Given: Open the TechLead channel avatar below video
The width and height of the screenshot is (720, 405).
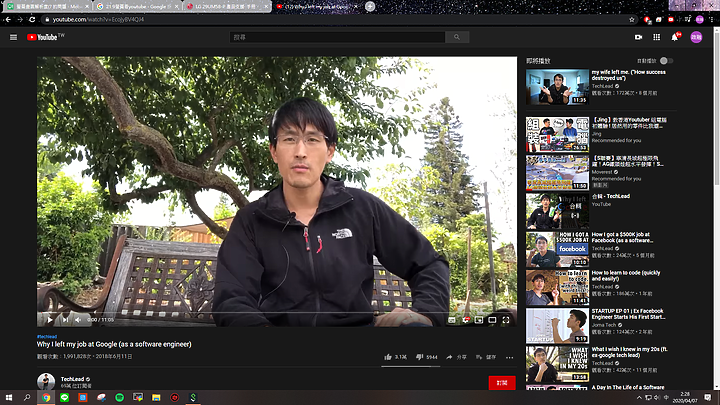Looking at the screenshot, I should pos(46,382).
